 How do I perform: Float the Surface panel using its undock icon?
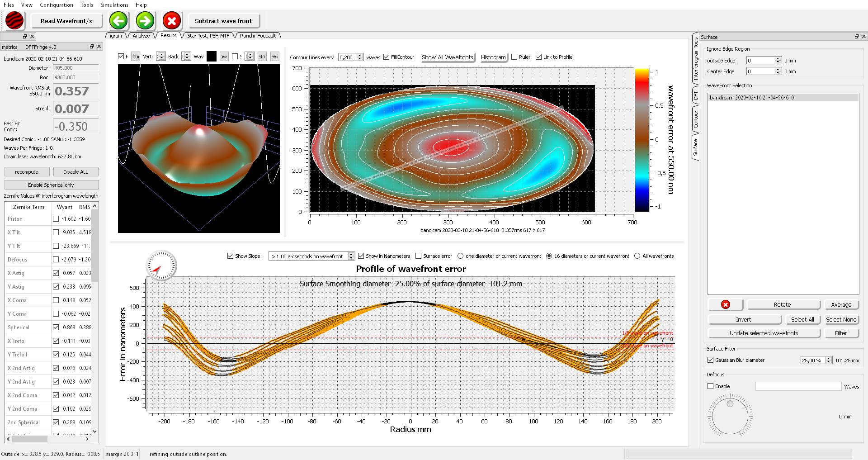pyautogui.click(x=856, y=37)
